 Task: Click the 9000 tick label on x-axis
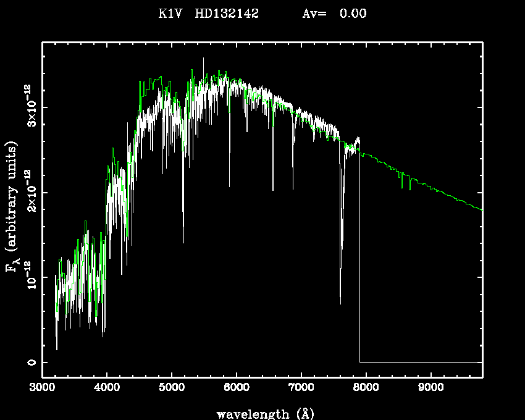pos(430,389)
